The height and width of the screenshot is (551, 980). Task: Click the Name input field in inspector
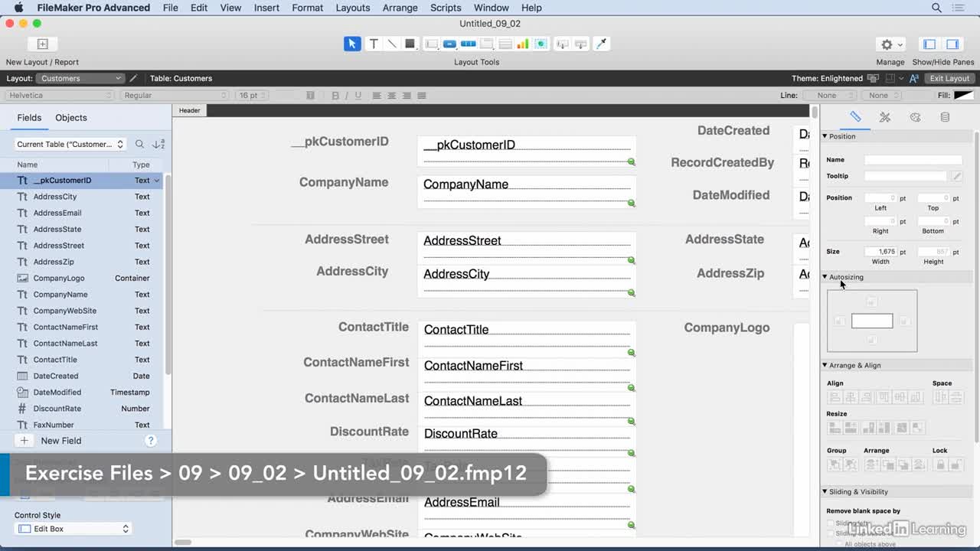pos(913,160)
